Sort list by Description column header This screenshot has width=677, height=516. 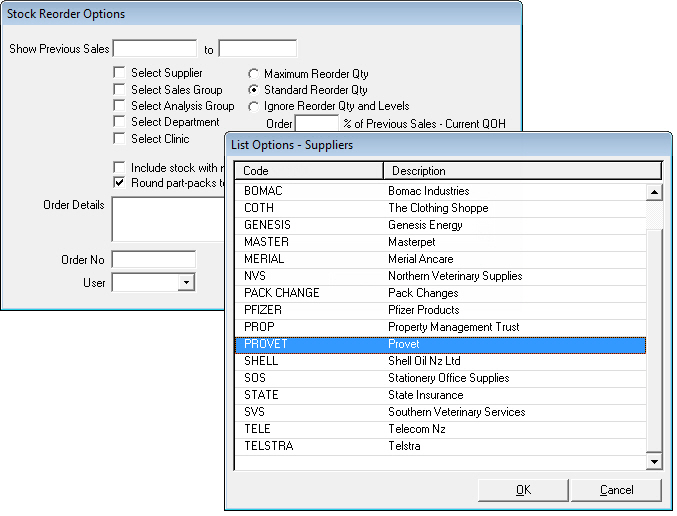[x=522, y=171]
